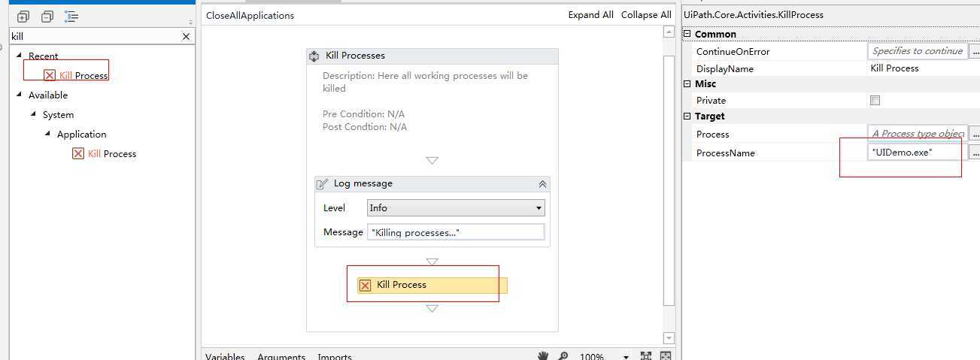Select the pan hand tool at bottom of designer
The width and height of the screenshot is (980, 360).
(543, 355)
